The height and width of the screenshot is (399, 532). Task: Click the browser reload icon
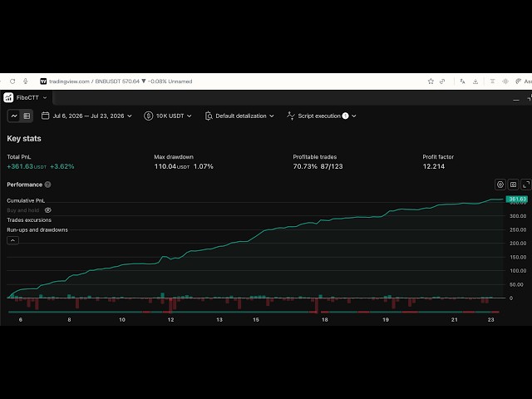tap(12, 81)
